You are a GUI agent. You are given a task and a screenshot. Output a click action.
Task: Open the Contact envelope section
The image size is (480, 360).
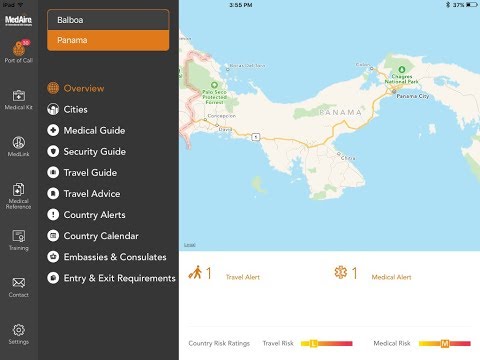tap(19, 287)
